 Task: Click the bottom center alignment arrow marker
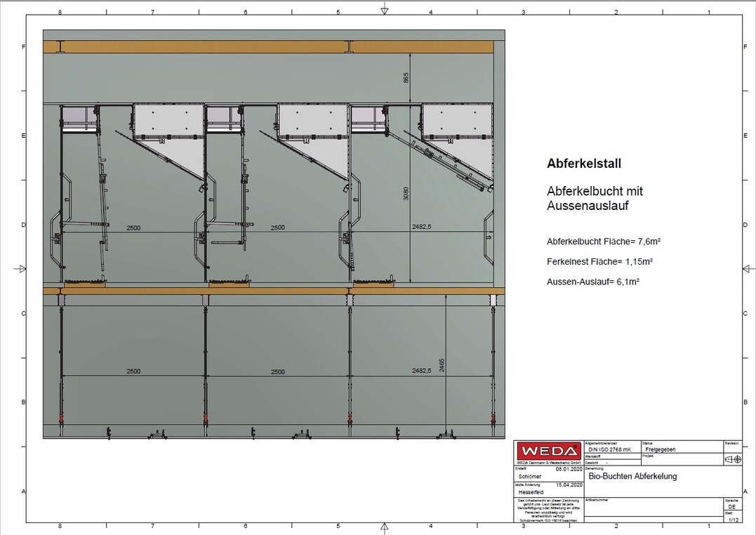click(x=384, y=527)
